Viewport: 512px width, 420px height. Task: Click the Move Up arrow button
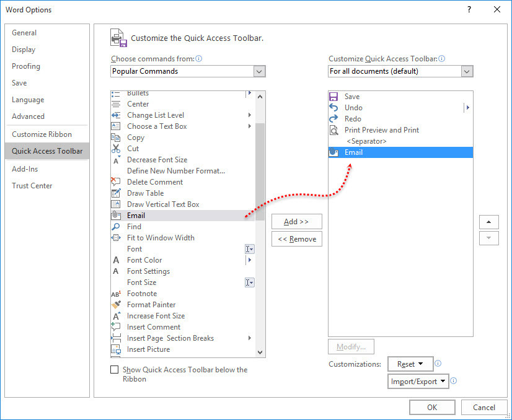(489, 222)
